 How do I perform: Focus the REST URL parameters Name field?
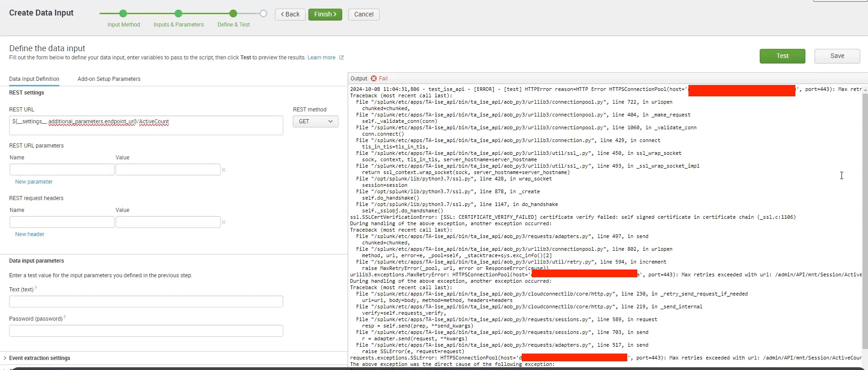62,169
